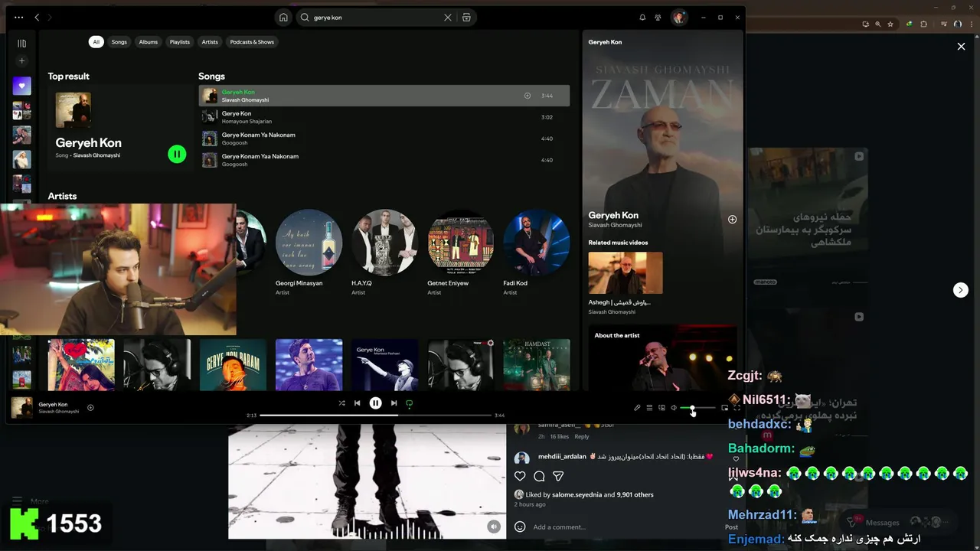The width and height of the screenshot is (980, 551).
Task: Play Geryeh Kon by Homayoun Shajarian
Action: point(384,117)
